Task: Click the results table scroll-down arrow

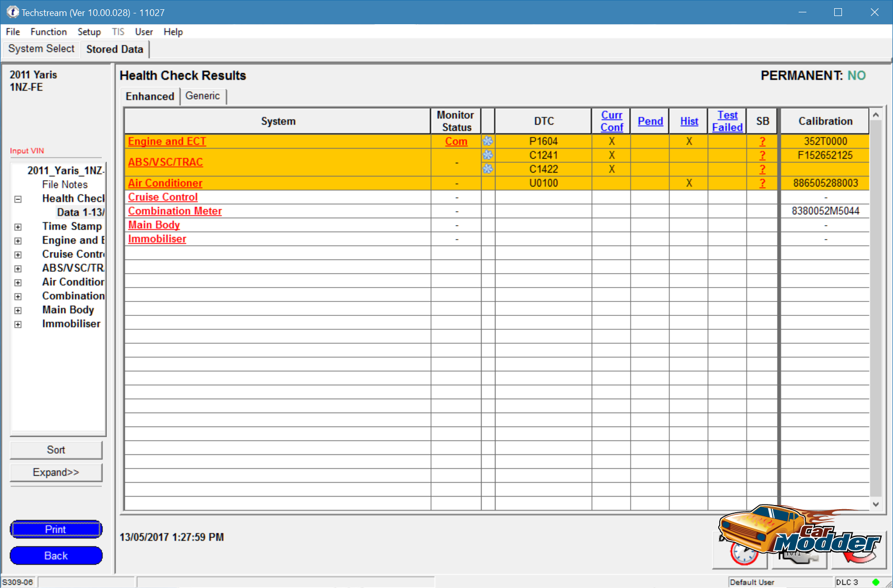Action: 875,504
